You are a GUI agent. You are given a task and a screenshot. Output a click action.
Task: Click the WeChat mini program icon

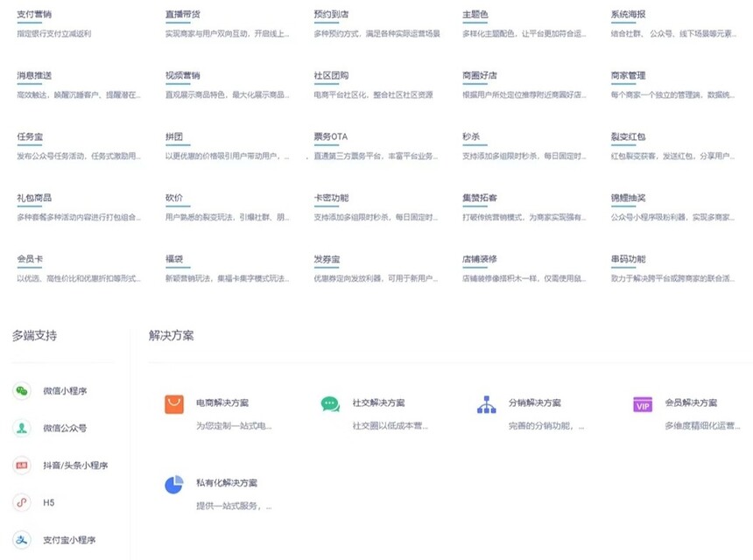click(21, 391)
